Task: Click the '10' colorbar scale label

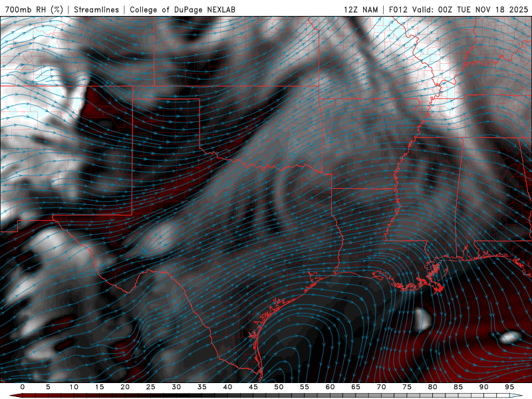Action: point(74,387)
